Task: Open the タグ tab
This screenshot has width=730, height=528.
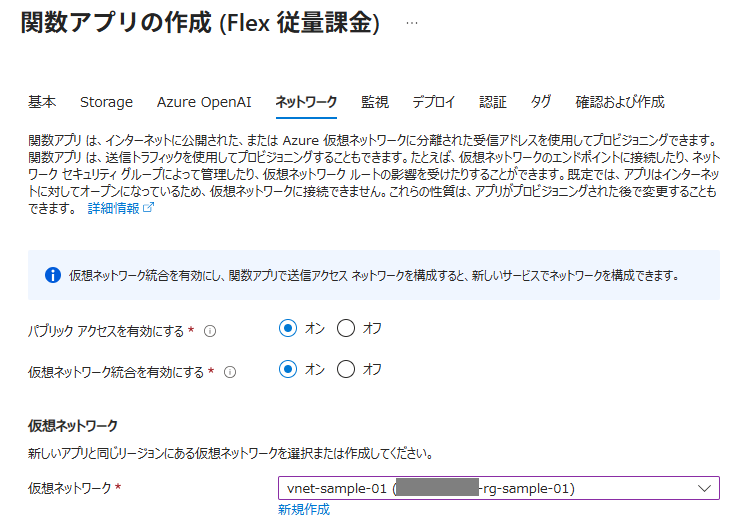Action: coord(541,102)
